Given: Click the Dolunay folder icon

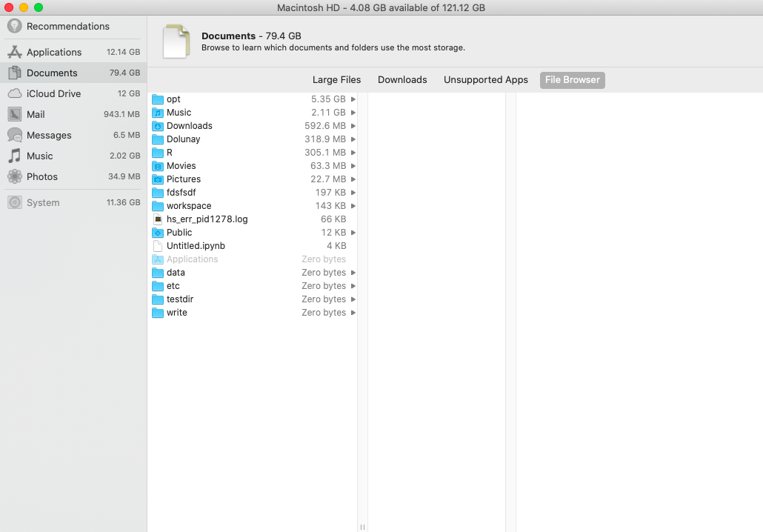Looking at the screenshot, I should 158,139.
